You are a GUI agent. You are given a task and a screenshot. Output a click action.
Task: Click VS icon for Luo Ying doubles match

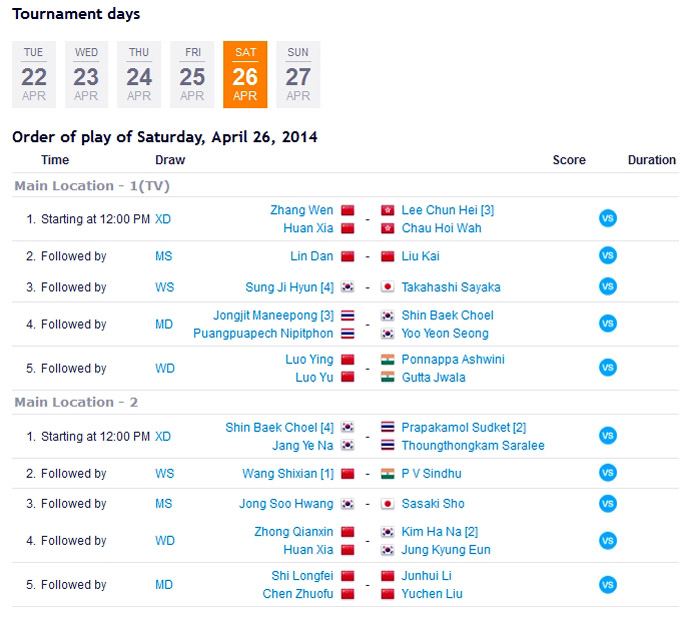click(607, 367)
